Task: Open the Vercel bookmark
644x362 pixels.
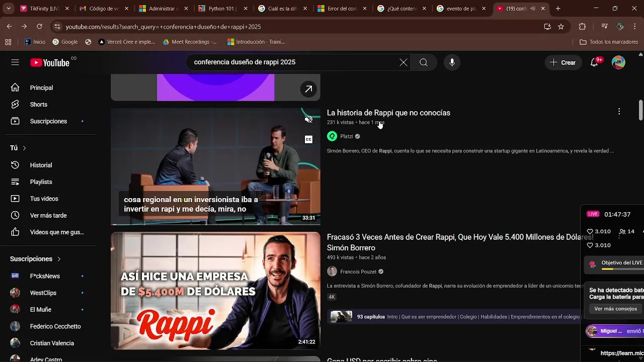Action: point(127,42)
